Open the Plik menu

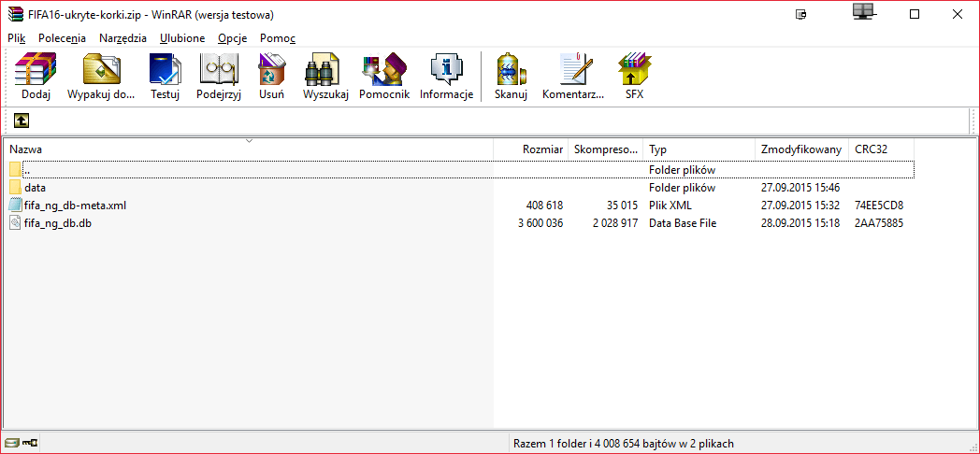pyautogui.click(x=17, y=38)
